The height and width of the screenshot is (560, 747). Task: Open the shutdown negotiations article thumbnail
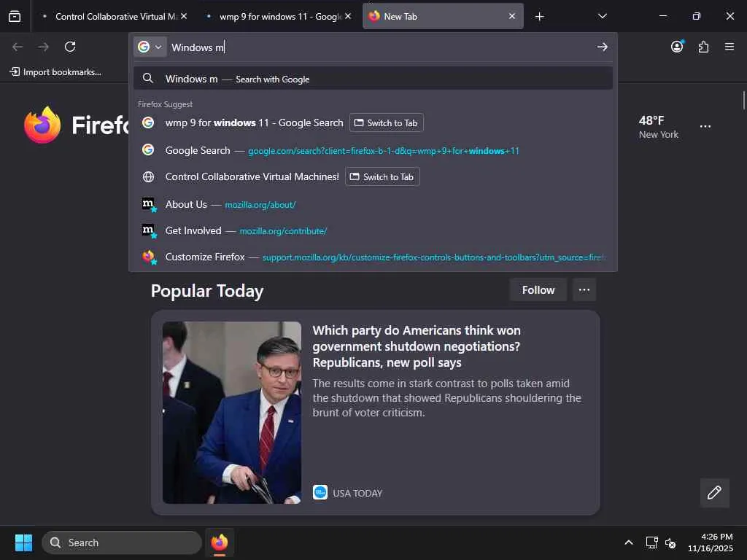tap(231, 413)
